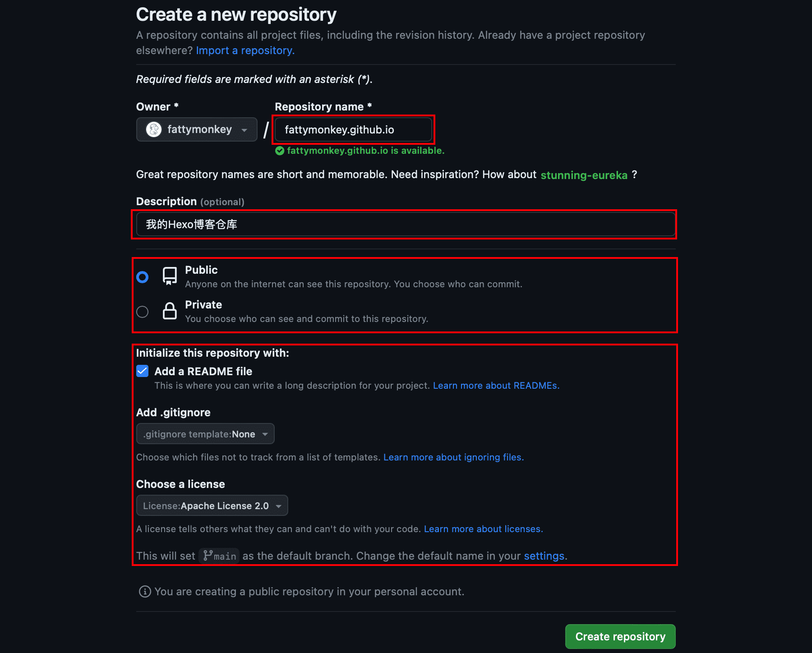Image resolution: width=812 pixels, height=653 pixels.
Task: Click the green availability checkmark icon
Action: click(x=280, y=151)
